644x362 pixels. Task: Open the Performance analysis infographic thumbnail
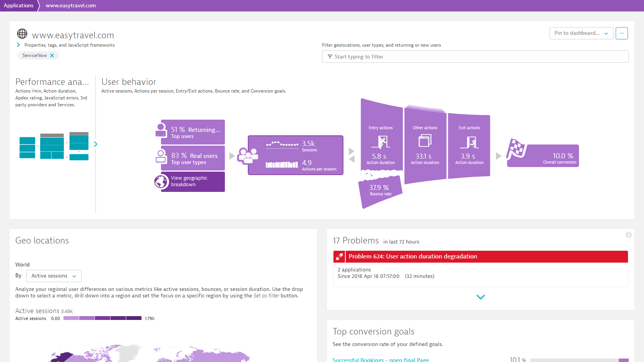pyautogui.click(x=54, y=146)
